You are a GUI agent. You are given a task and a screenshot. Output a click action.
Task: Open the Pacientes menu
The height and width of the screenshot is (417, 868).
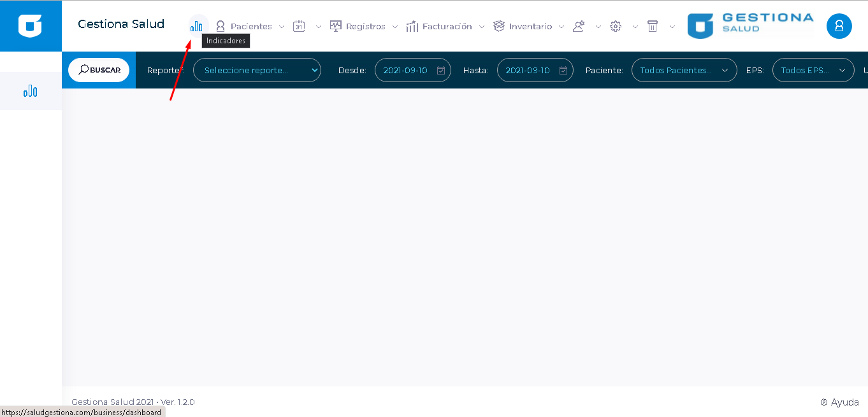click(250, 26)
